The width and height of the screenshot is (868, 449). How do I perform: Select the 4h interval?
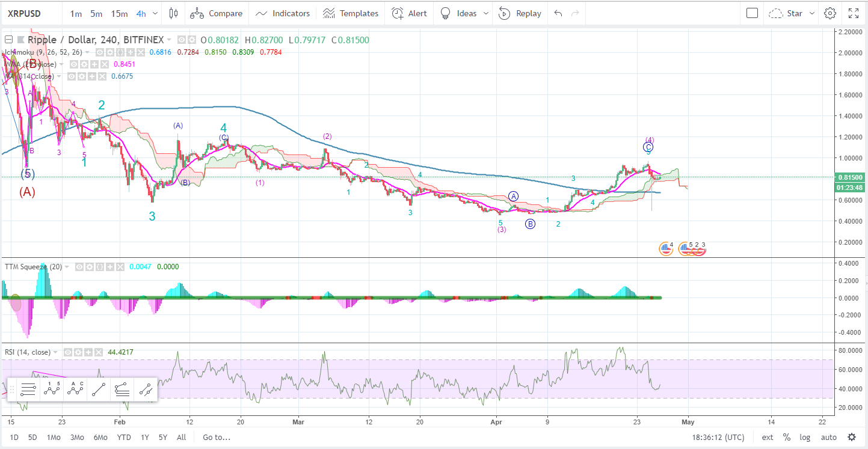click(x=141, y=13)
